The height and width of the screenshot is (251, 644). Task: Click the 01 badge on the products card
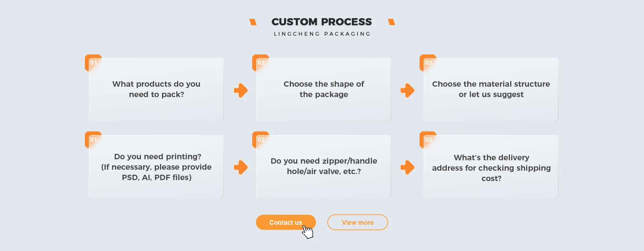click(93, 63)
